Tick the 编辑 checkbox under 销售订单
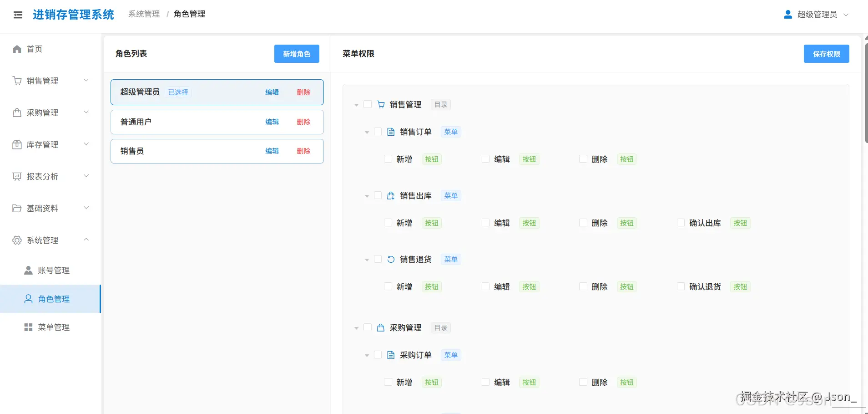The image size is (868, 414). 486,159
